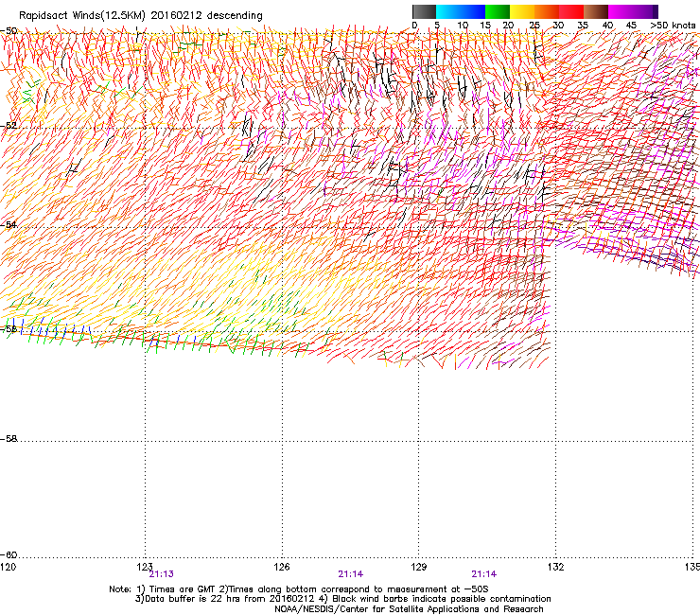Click the brown 35-40 knots legend swatch

click(x=596, y=11)
